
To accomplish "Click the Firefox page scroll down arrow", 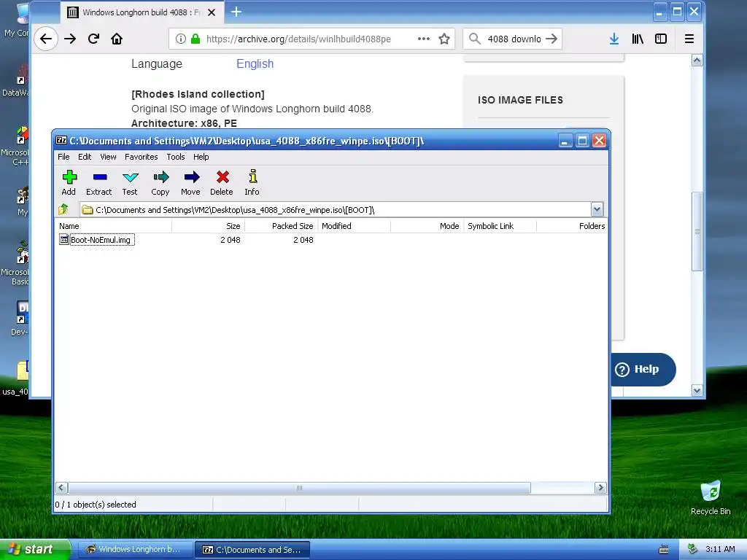I will [697, 391].
